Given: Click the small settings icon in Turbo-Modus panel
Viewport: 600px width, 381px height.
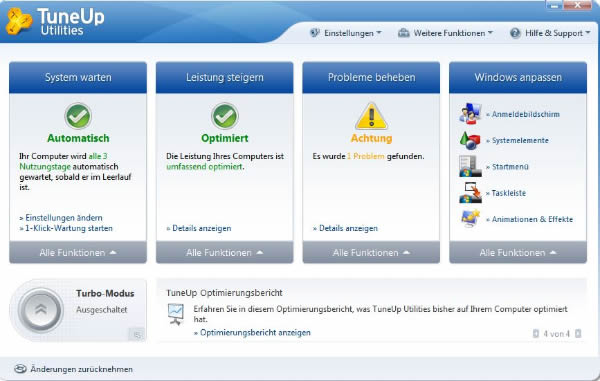Looking at the screenshot, I should pos(137,335).
